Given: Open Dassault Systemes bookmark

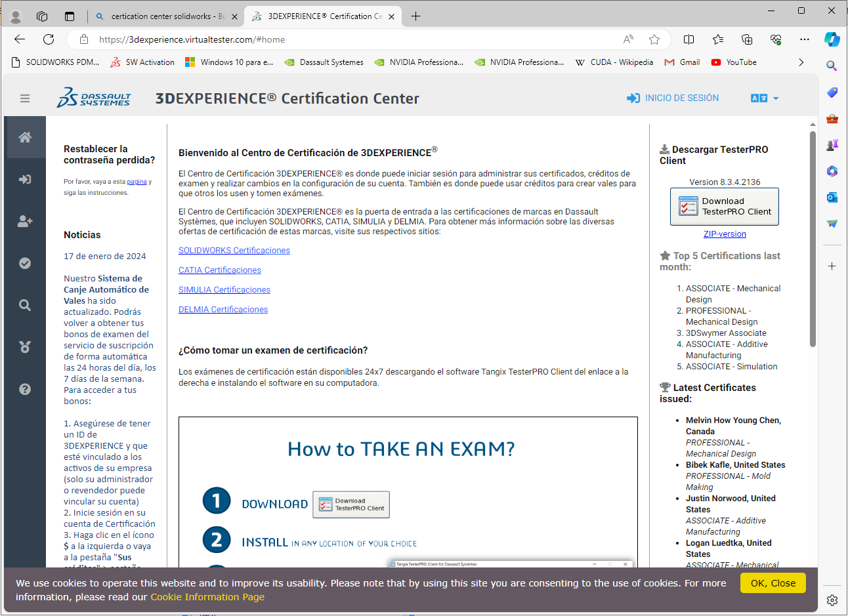Looking at the screenshot, I should click(x=324, y=62).
